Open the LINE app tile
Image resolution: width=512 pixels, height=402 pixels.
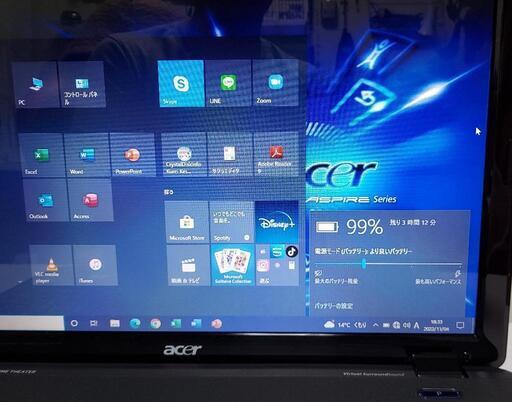(228, 84)
